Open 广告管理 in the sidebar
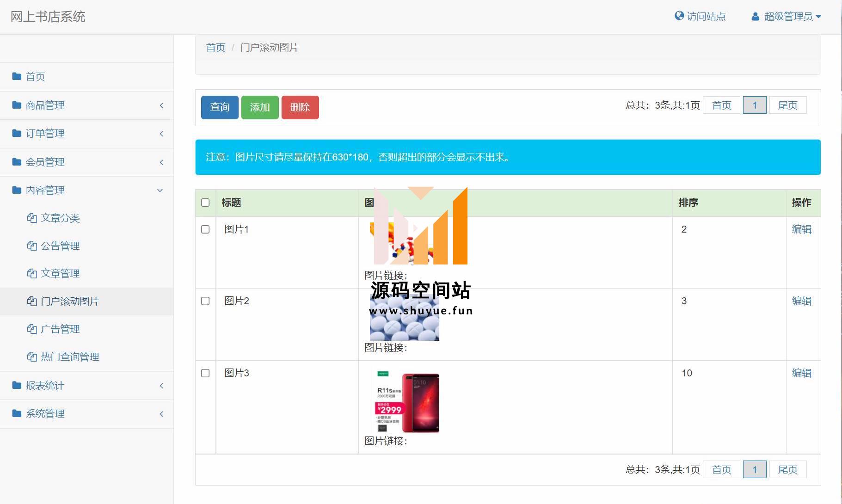842x504 pixels. [x=86, y=329]
